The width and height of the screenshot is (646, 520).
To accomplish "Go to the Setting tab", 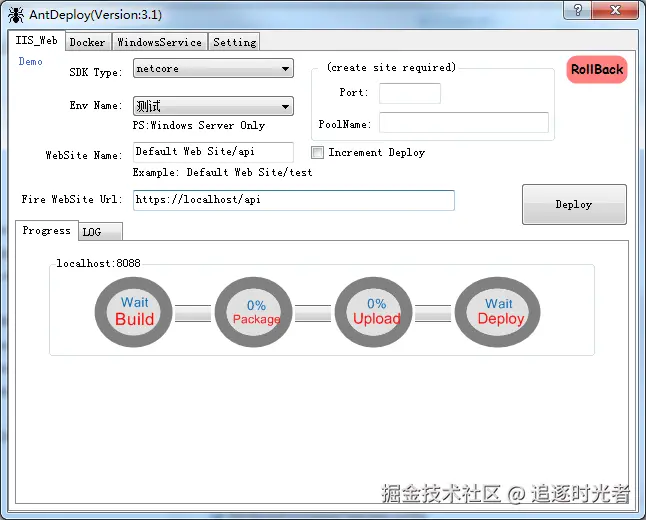I will tap(234, 42).
